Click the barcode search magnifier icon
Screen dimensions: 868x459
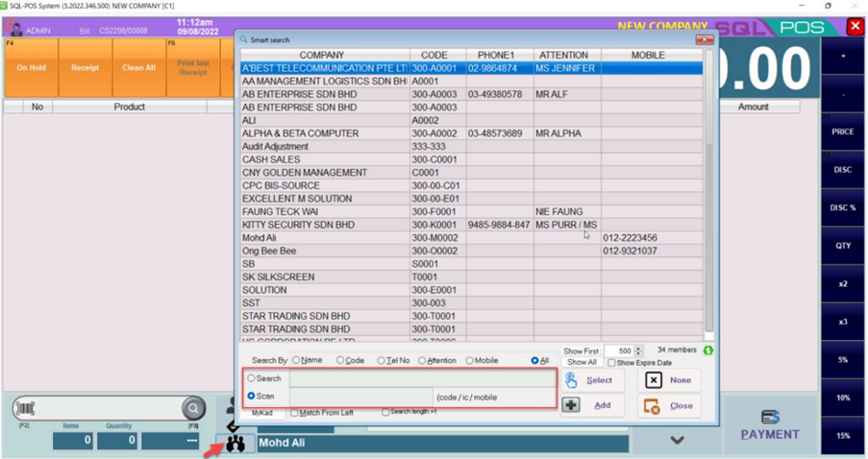(x=193, y=408)
